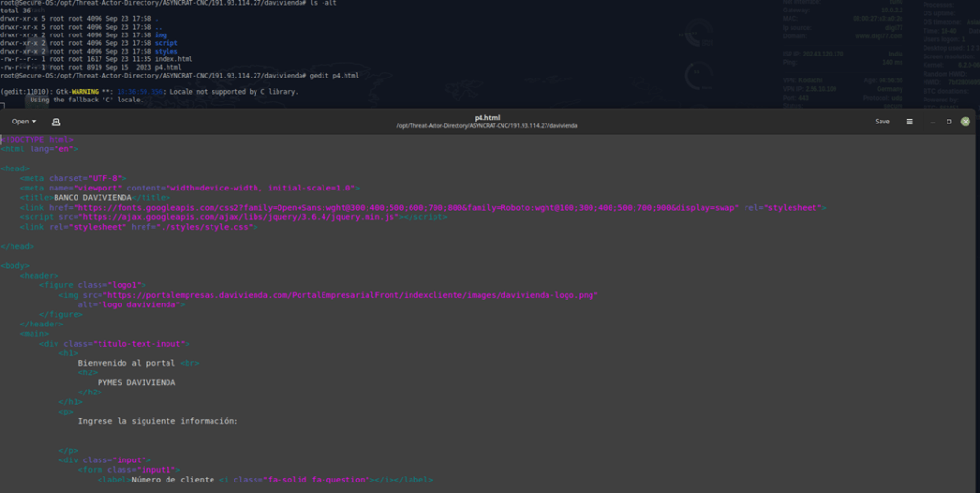Save the p4.html file
This screenshot has width=980, height=493.
coord(881,122)
